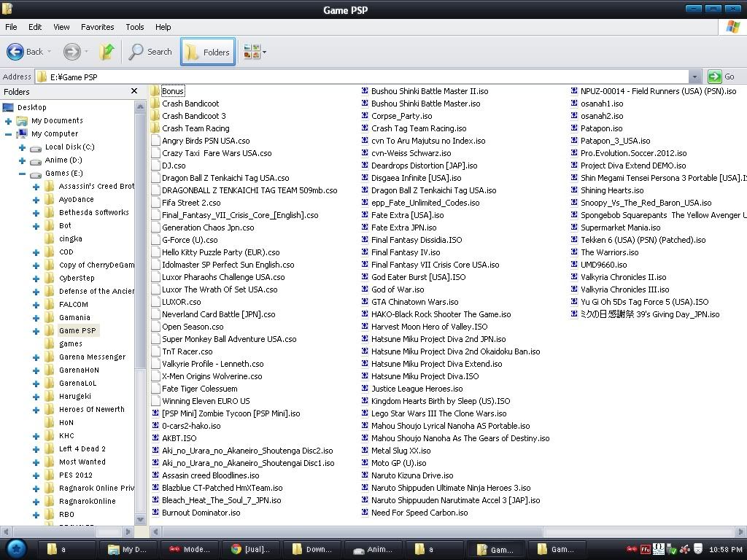Go up one folder level icon
The image size is (747, 560).
[x=107, y=52]
